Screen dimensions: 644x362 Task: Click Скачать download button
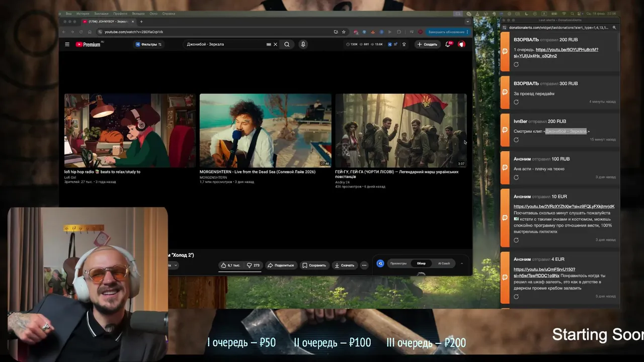coord(345,265)
